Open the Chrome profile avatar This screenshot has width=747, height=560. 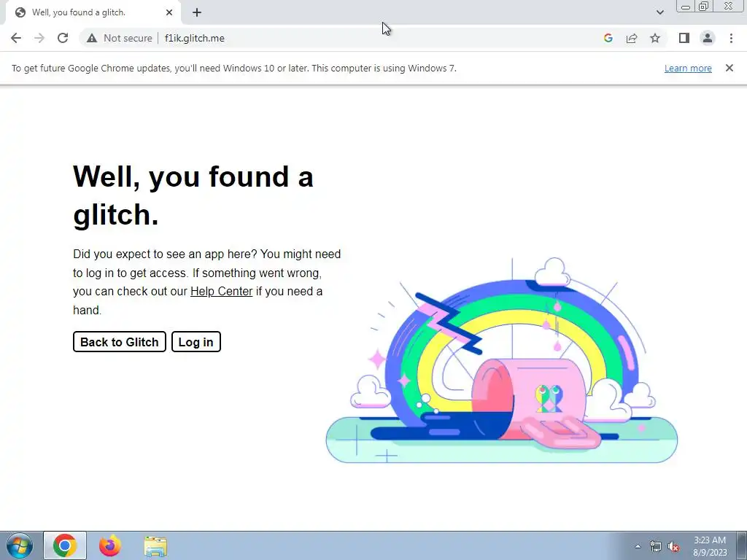click(x=708, y=38)
